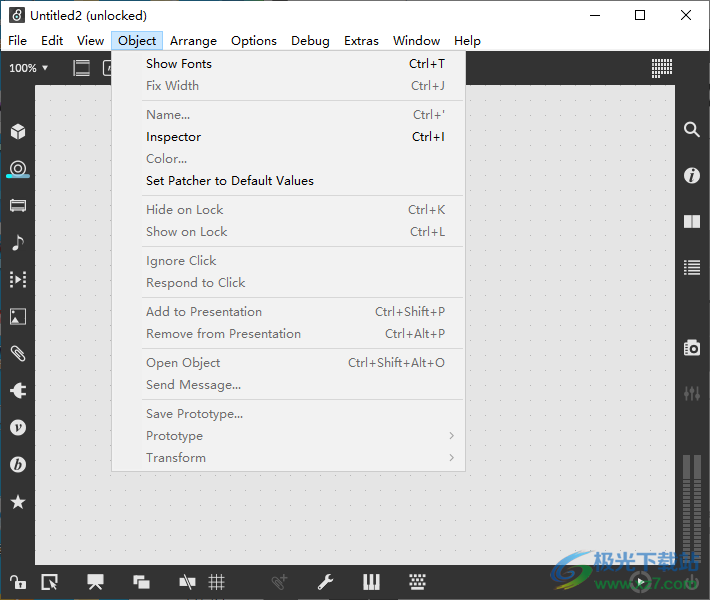Click the Vizzie 'v' circle icon
Image resolution: width=710 pixels, height=600 pixels.
click(x=18, y=428)
